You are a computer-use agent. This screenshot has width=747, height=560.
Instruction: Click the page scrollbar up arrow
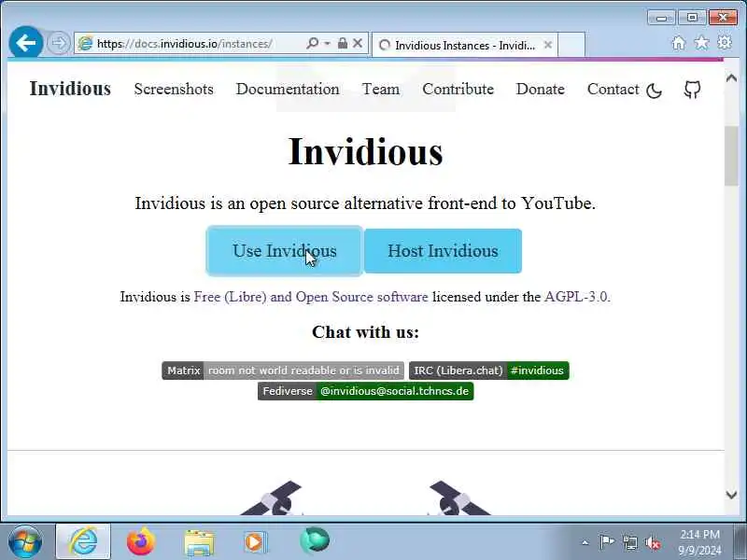coord(732,78)
